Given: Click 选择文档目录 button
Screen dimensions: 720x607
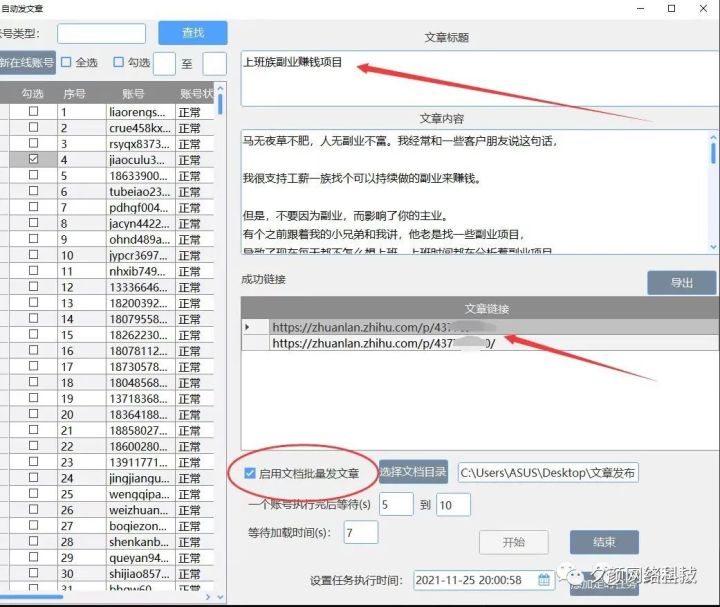Looking at the screenshot, I should tap(414, 472).
